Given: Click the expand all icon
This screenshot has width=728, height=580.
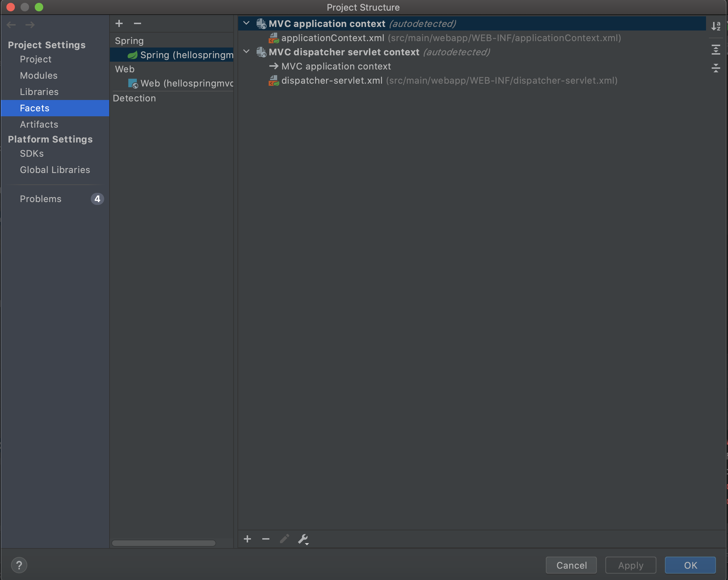Looking at the screenshot, I should click(716, 50).
